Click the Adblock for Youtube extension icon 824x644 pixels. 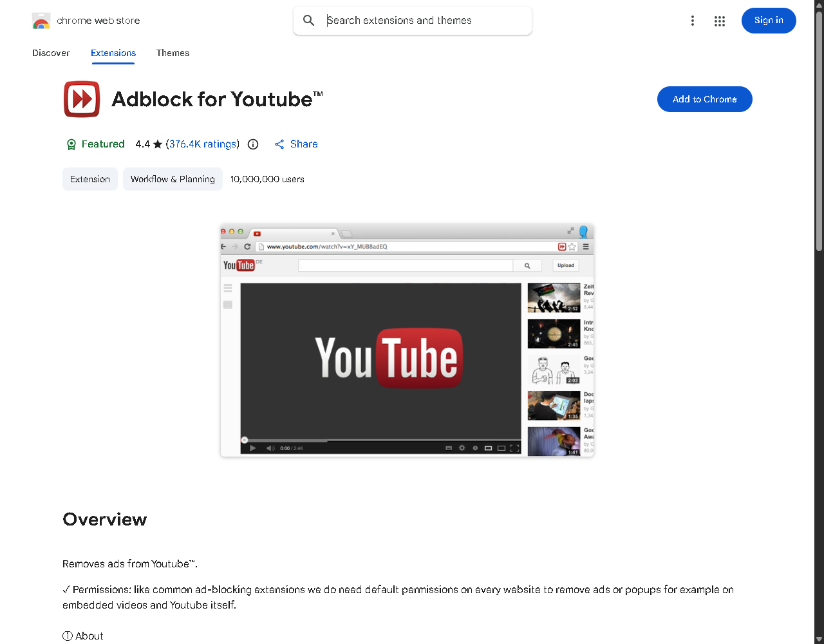pyautogui.click(x=82, y=99)
